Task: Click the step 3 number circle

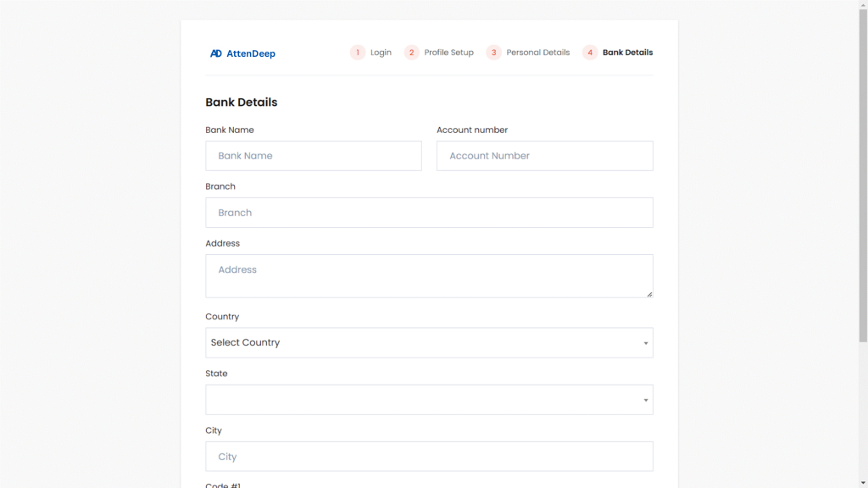Action: [493, 53]
